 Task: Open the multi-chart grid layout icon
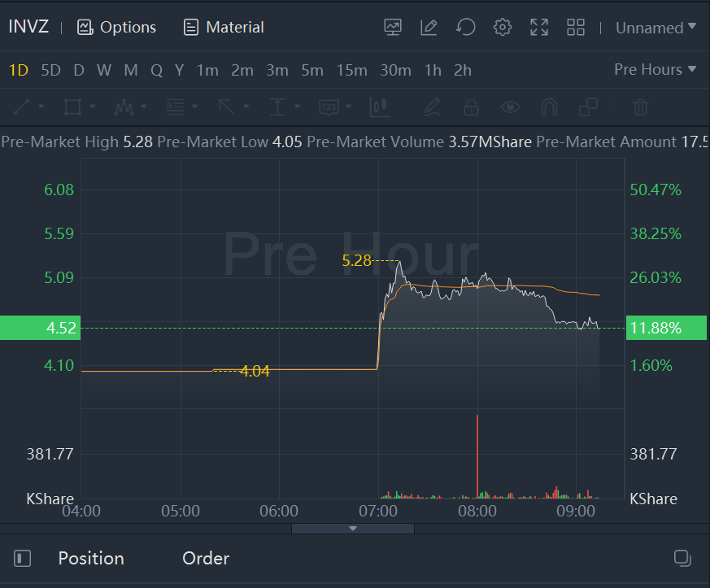[576, 28]
